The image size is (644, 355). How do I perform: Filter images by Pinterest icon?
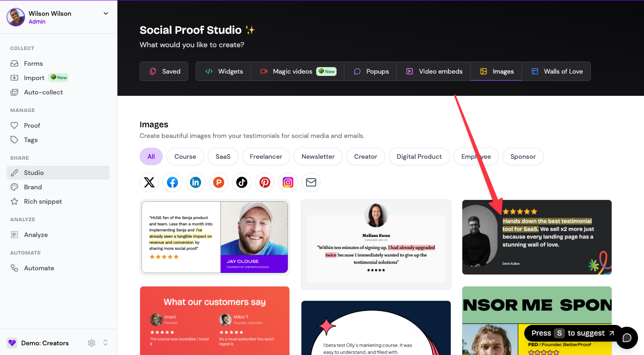[x=265, y=182]
